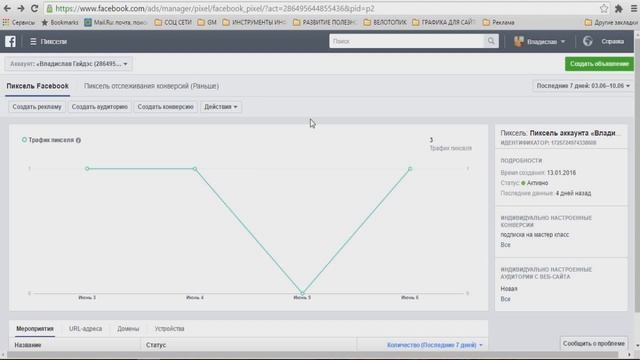The width and height of the screenshot is (640, 360).
Task: Open Количество (Последние 7 дней) sort dropdown
Action: coord(435,345)
